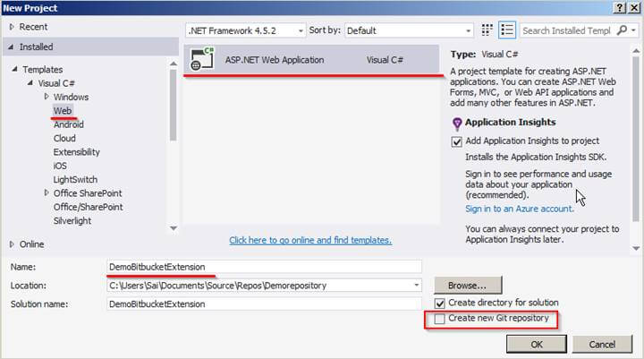Click the Browse... button
Screen dimensions: 644x359
coord(468,286)
